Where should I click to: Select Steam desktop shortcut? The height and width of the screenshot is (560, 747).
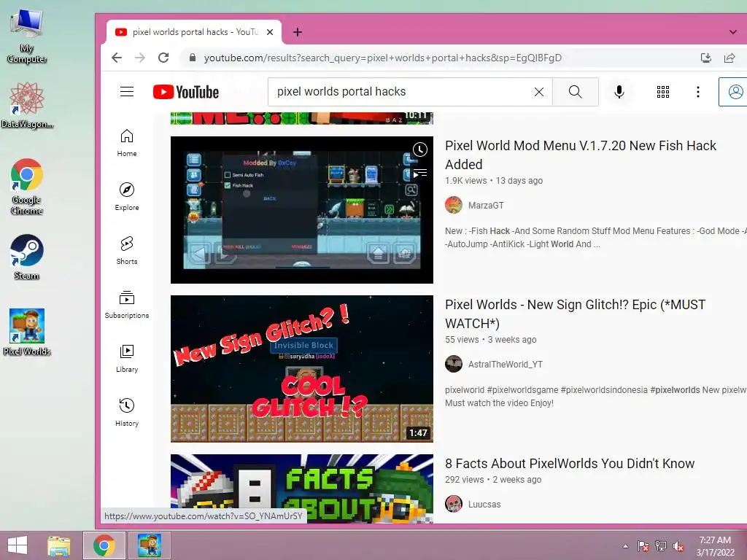point(27,257)
